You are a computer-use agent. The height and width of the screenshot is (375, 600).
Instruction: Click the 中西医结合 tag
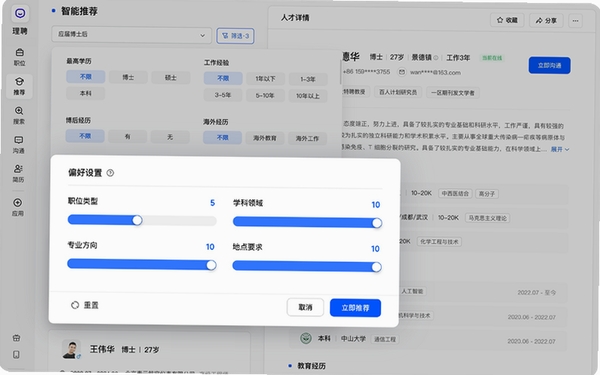coord(455,194)
